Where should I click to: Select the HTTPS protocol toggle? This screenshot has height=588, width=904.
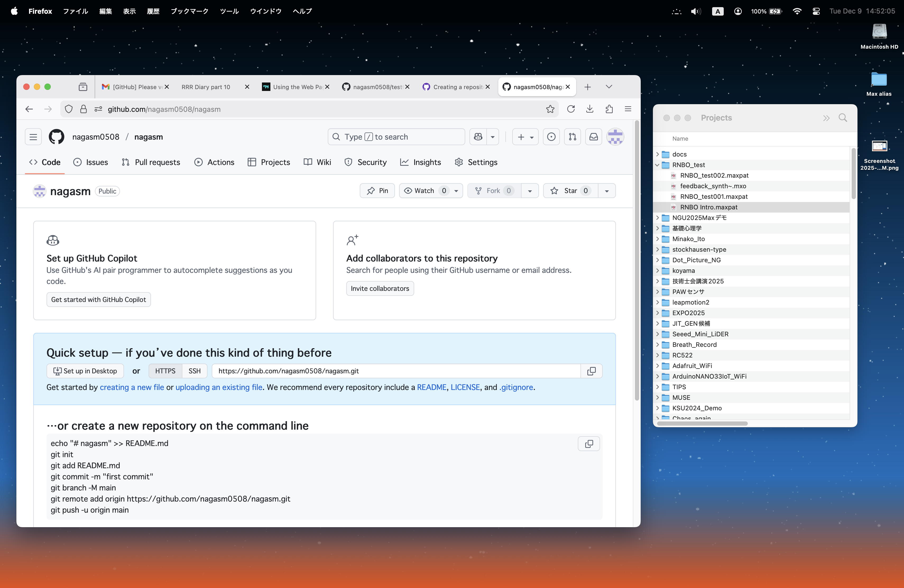tap(165, 371)
